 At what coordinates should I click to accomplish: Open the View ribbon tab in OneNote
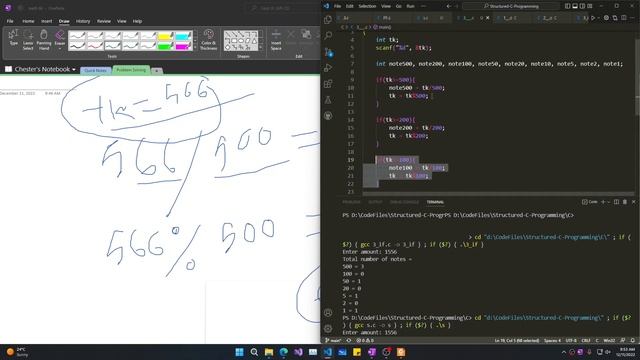[x=122, y=21]
